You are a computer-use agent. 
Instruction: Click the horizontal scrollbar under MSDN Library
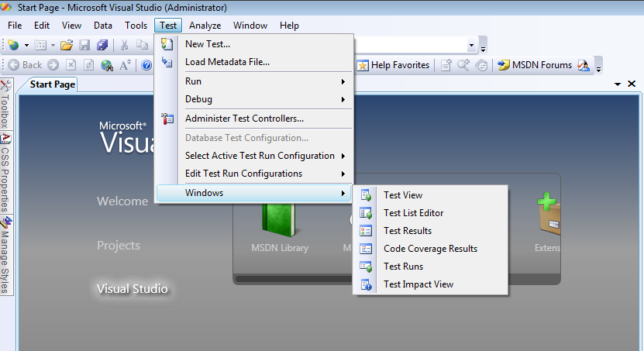[294, 279]
